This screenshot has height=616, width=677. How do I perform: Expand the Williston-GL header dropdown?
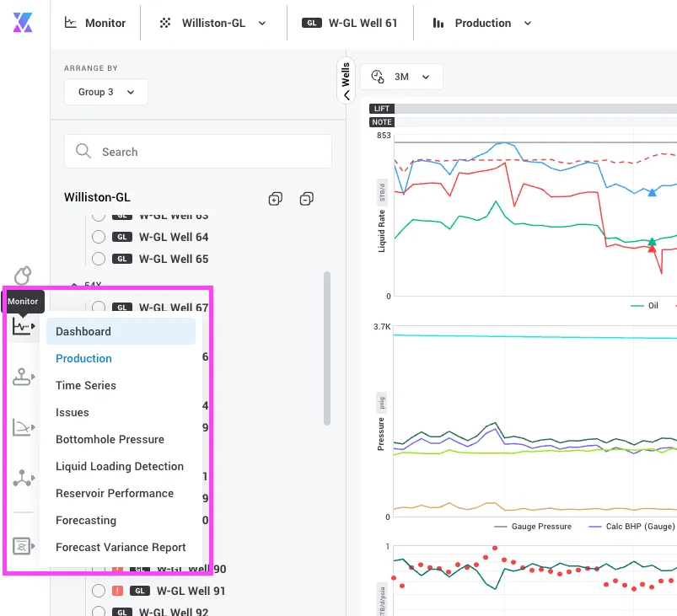point(262,24)
